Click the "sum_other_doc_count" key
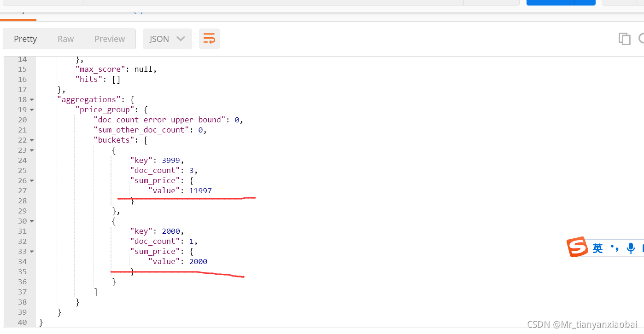This screenshot has width=644, height=334. pos(141,130)
